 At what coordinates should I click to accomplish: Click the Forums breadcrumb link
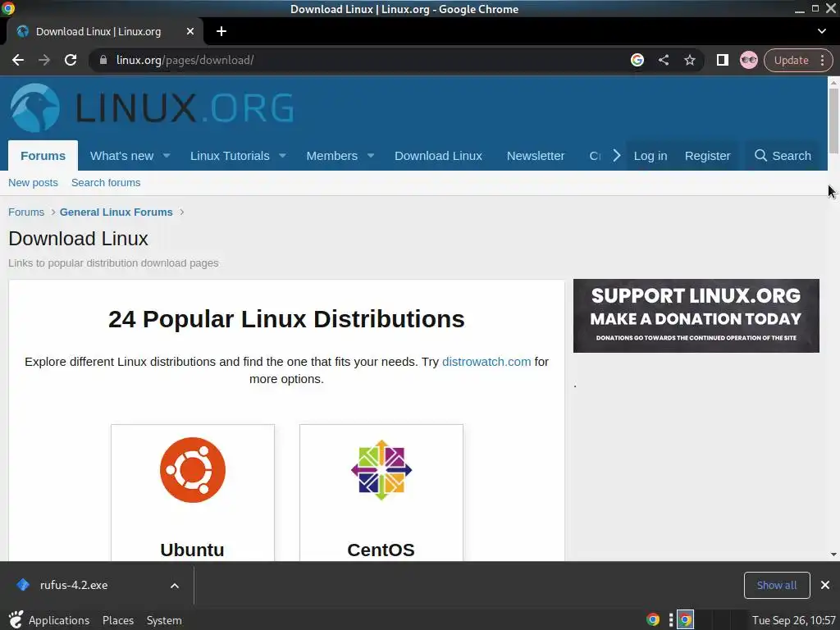pos(26,212)
